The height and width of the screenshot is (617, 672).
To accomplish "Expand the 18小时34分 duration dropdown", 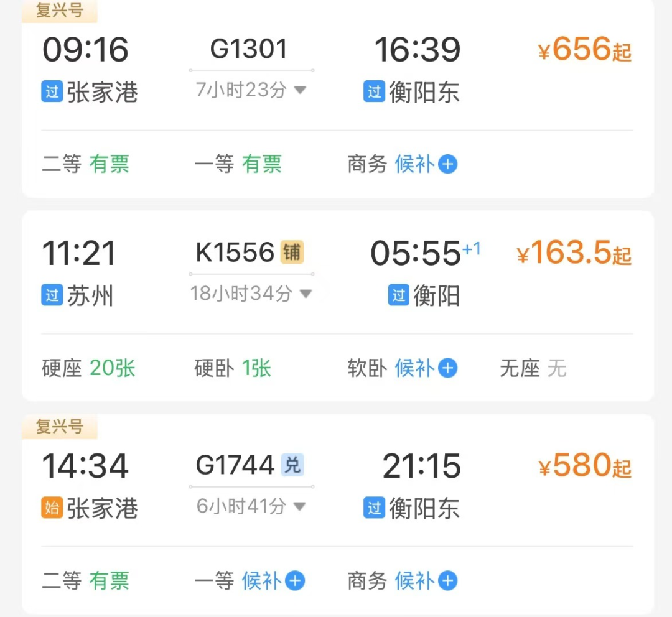I will pyautogui.click(x=305, y=294).
